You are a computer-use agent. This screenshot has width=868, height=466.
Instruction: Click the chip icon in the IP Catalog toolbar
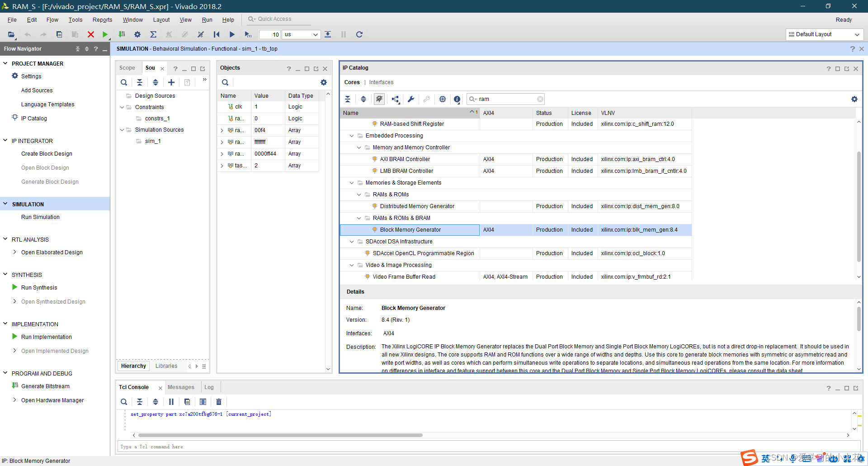pyautogui.click(x=443, y=99)
